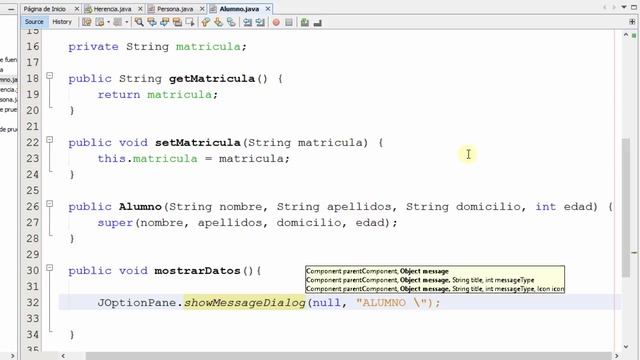
Task: Open the Forward history dropdown arrow
Action: pyautogui.click(x=127, y=22)
